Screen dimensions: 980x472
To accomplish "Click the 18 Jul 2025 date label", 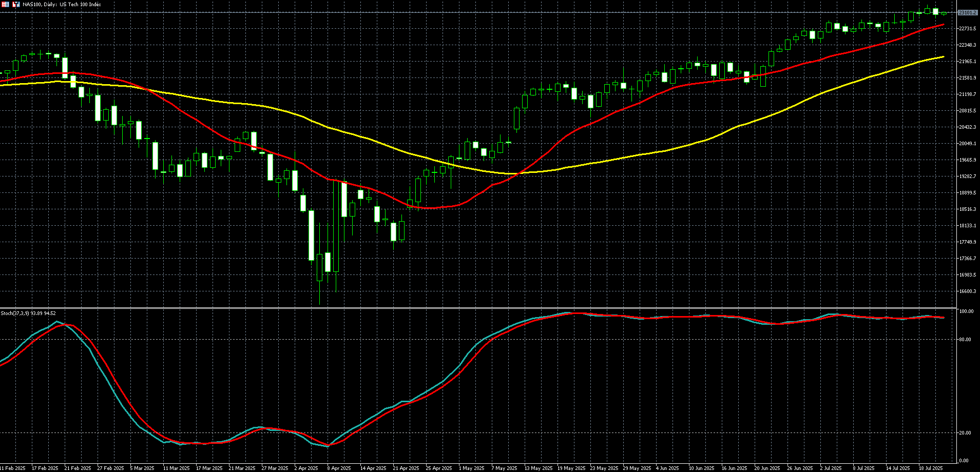I will (930, 468).
